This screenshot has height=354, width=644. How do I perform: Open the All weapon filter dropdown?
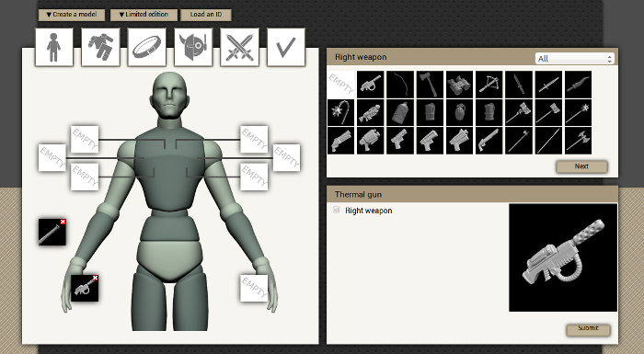(575, 58)
